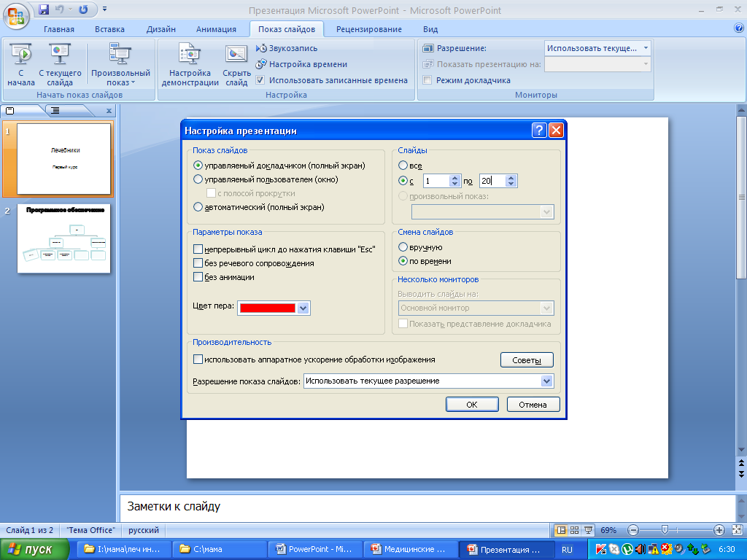This screenshot has height=560, width=747.
Task: Switch to slides thumbnail pane tab
Action: click(21, 111)
